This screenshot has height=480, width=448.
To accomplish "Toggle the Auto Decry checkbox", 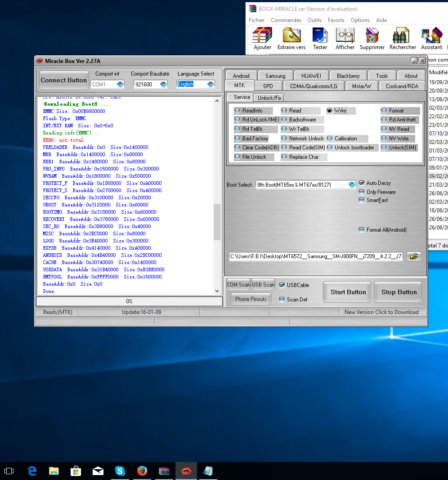I will tap(361, 183).
